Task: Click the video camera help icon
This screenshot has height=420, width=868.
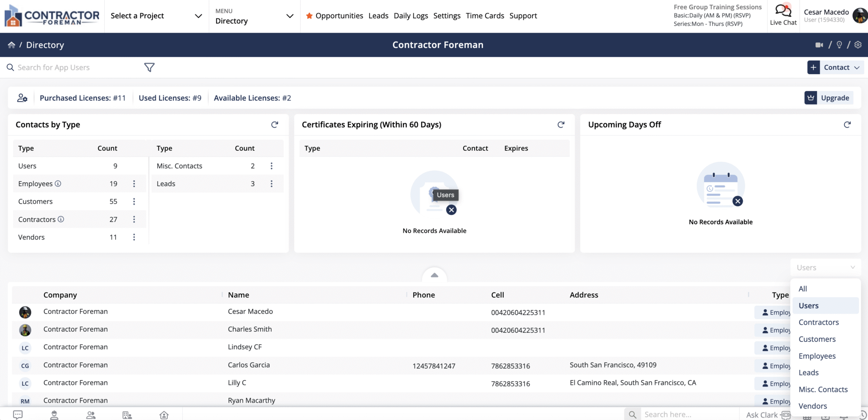Action: [x=819, y=45]
